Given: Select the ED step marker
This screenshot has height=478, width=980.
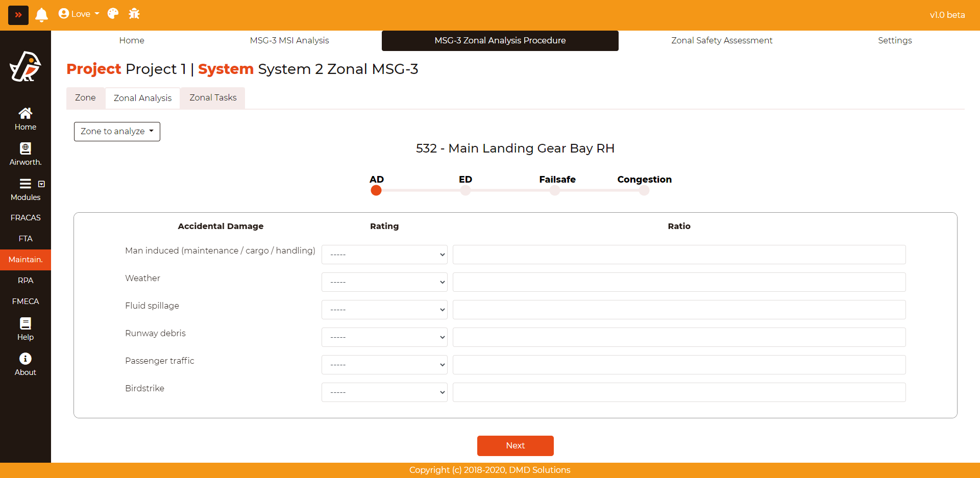Looking at the screenshot, I should (465, 190).
